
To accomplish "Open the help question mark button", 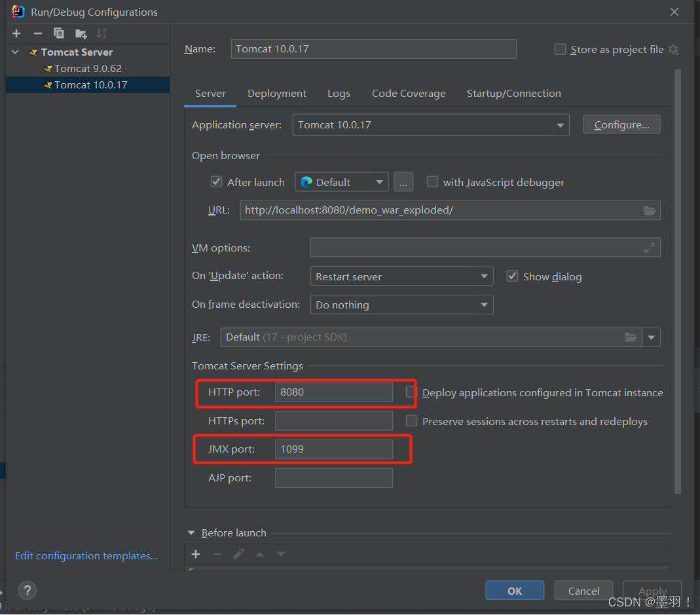I will point(28,590).
